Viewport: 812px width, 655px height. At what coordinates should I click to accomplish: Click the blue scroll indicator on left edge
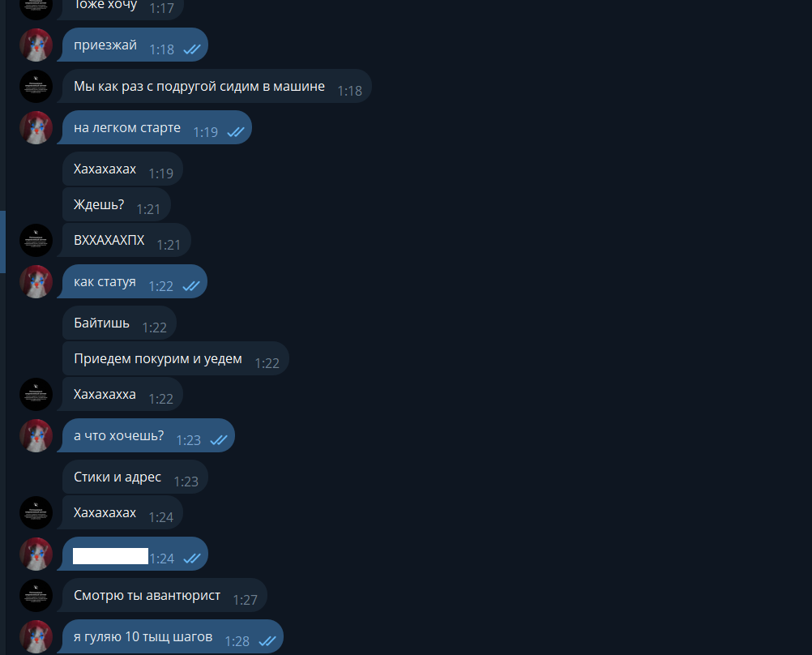click(2, 242)
